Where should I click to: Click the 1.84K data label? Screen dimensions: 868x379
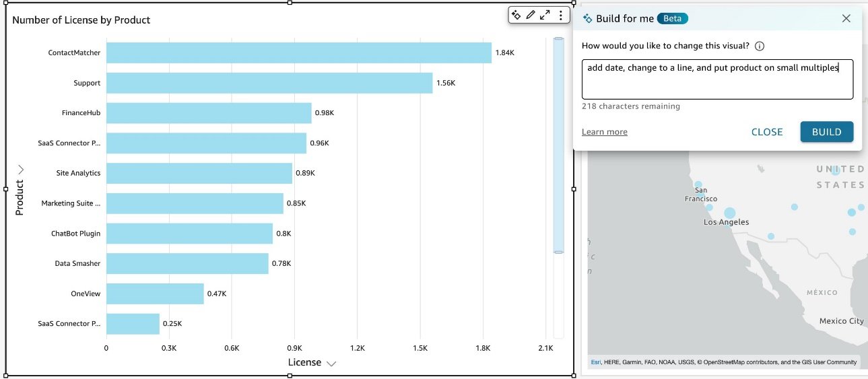[x=505, y=53]
